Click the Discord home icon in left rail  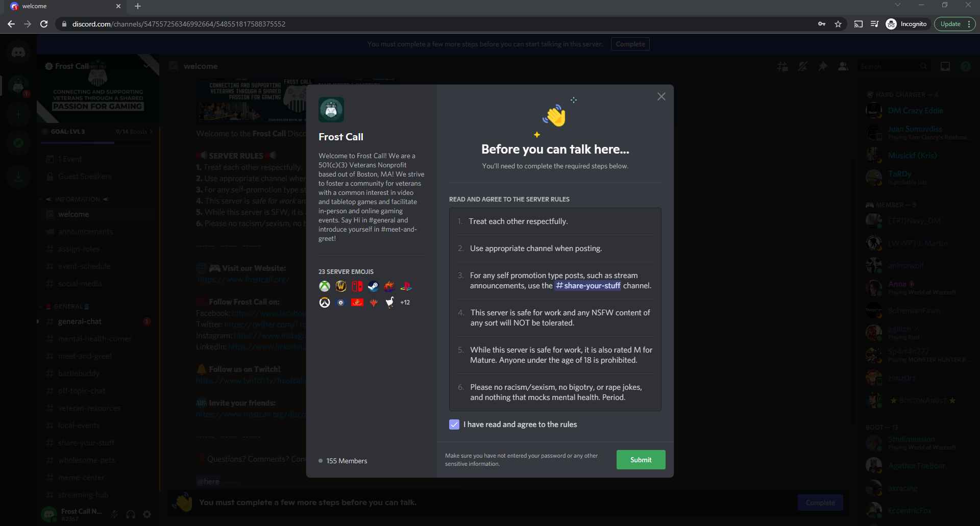coord(18,52)
